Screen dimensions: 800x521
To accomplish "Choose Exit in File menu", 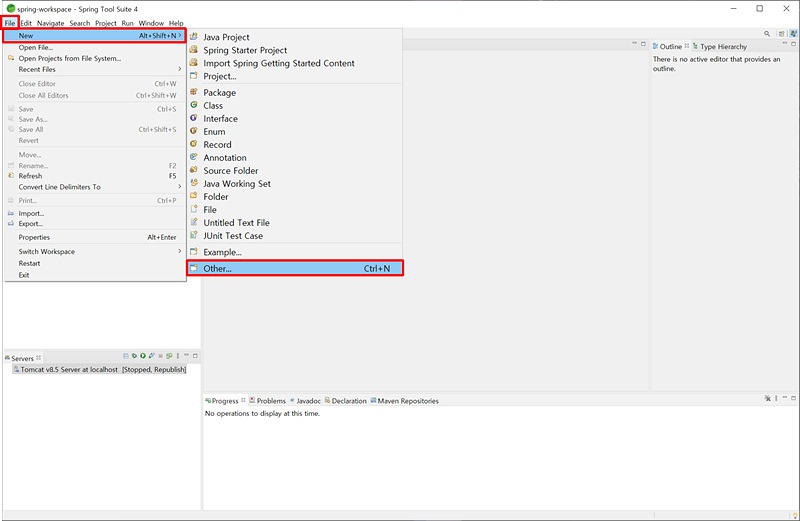I will click(x=95, y=275).
